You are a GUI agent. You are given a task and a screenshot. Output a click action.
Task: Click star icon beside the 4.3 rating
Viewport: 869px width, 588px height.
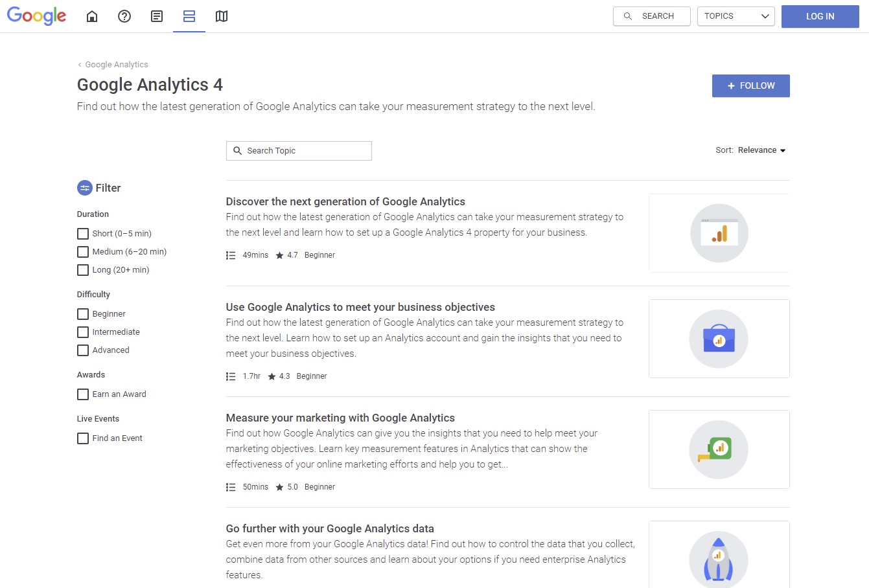click(x=272, y=376)
